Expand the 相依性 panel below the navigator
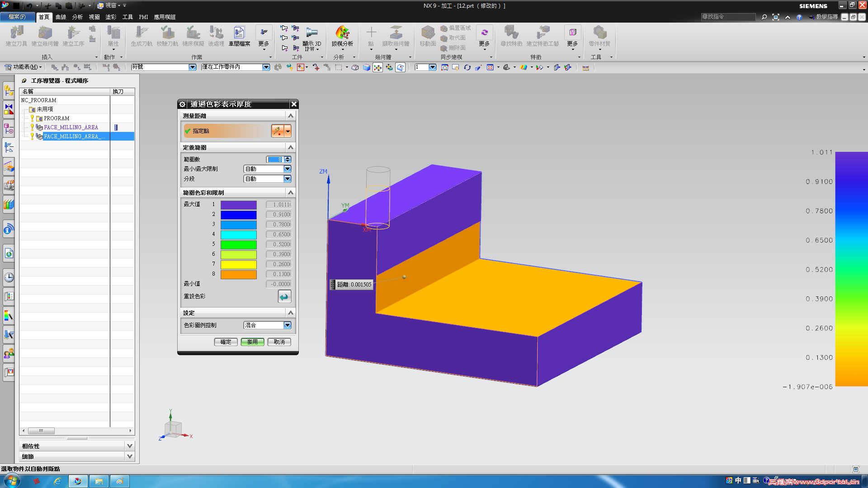This screenshot has height=488, width=868. click(130, 446)
